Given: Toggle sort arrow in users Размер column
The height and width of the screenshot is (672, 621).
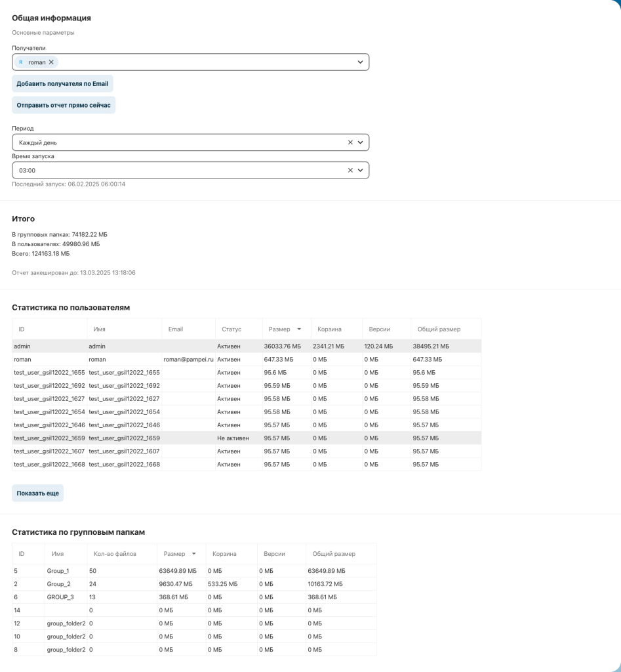Looking at the screenshot, I should pyautogui.click(x=300, y=329).
